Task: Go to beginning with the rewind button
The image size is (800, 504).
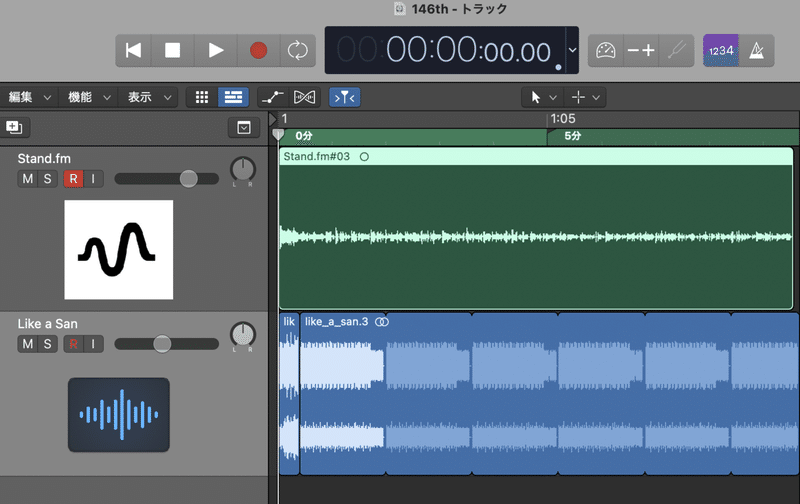Action: click(134, 51)
